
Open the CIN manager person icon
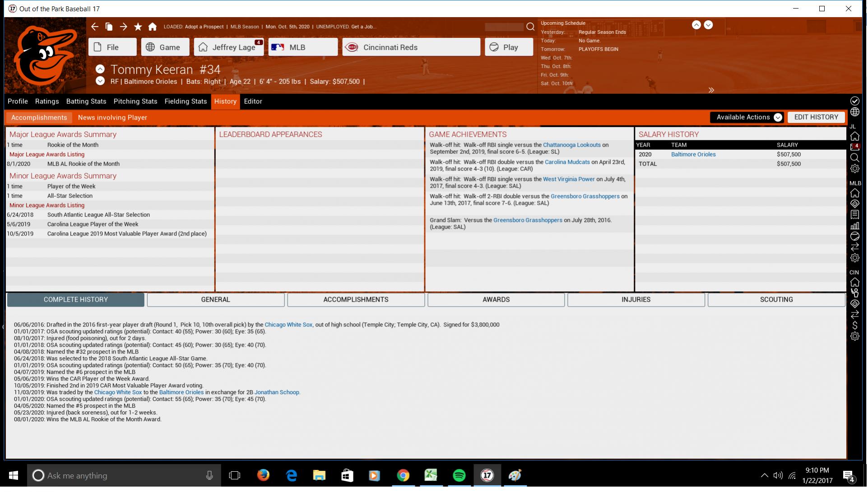[x=854, y=293]
